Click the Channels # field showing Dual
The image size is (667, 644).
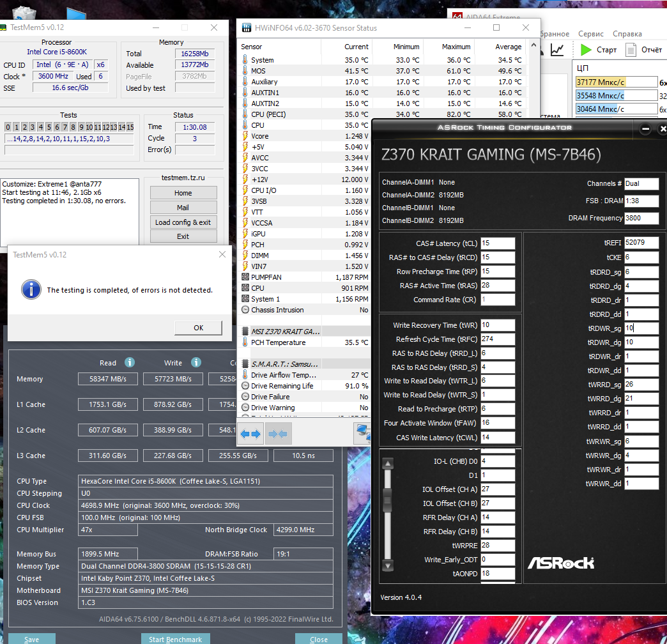[641, 183]
